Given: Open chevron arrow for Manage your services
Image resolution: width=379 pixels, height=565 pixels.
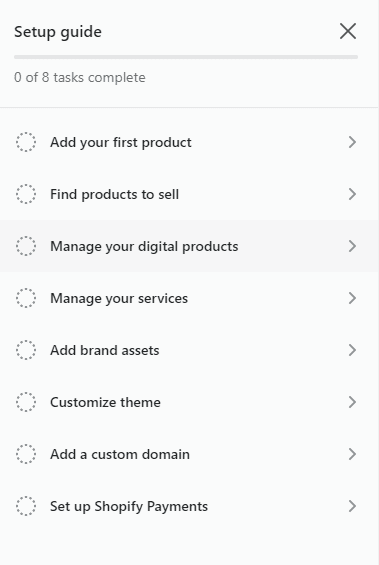Looking at the screenshot, I should (x=352, y=298).
